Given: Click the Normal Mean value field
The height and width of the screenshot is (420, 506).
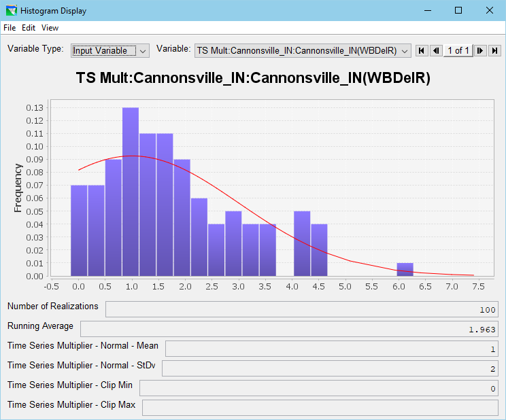Looking at the screenshot, I should point(331,349).
